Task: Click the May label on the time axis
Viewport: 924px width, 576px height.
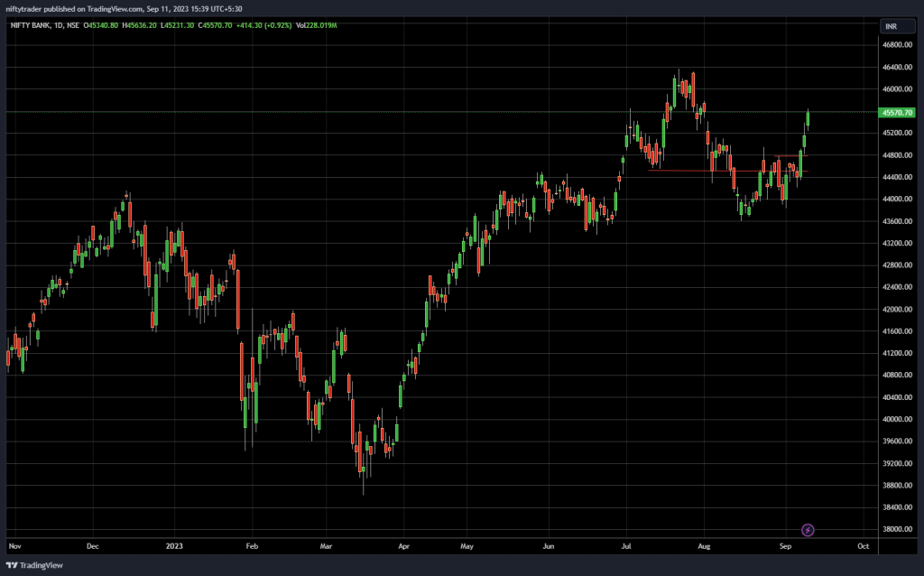Action: click(467, 546)
